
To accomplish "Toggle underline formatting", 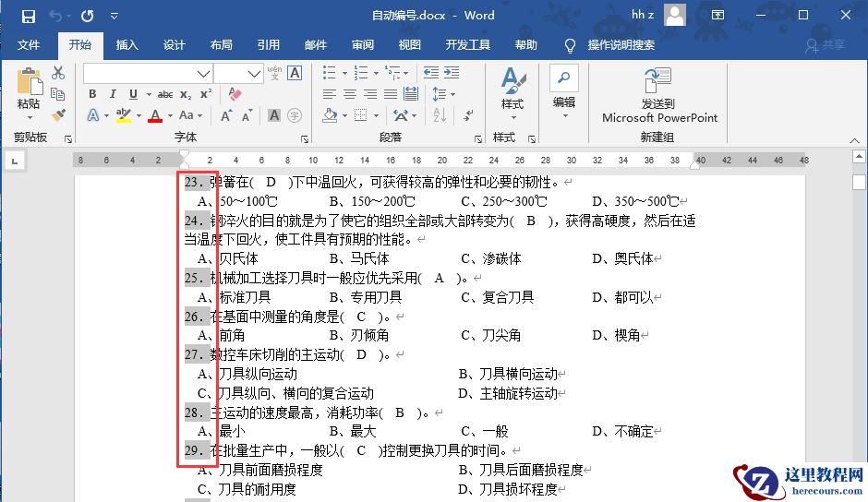I will (x=133, y=94).
